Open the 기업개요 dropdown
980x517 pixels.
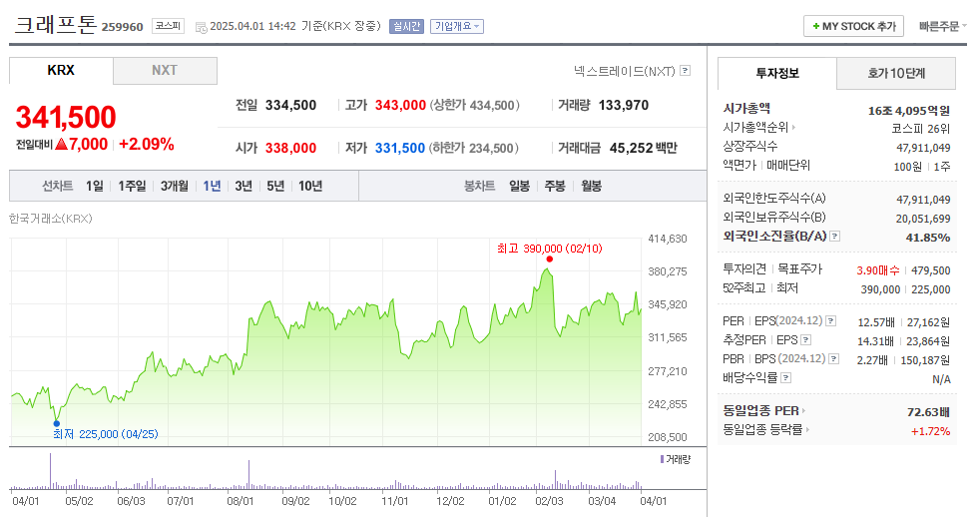tap(457, 26)
